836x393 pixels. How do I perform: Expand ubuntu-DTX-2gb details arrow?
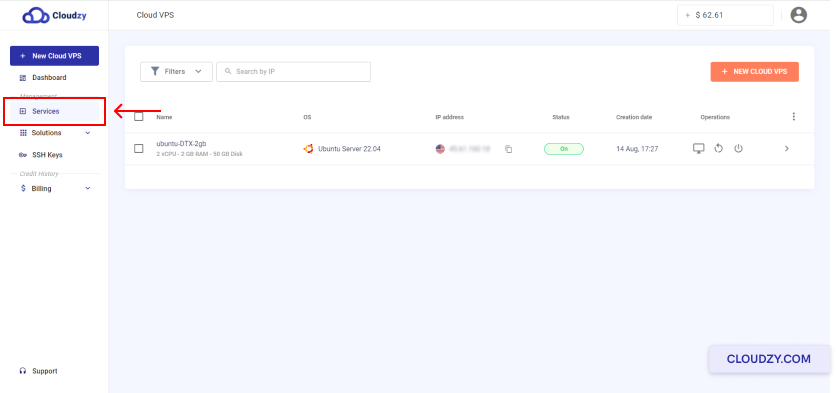point(786,149)
